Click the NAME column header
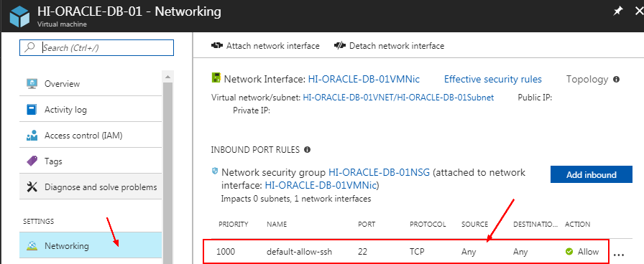The image size is (644, 264). point(277,225)
